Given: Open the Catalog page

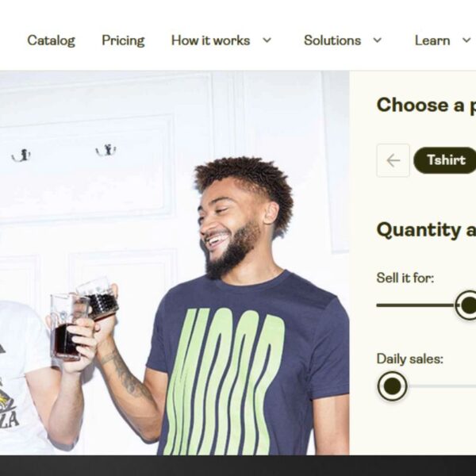Looking at the screenshot, I should click(x=51, y=40).
